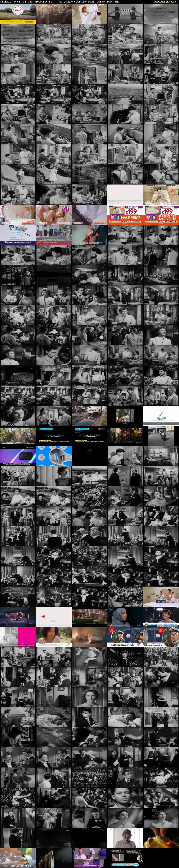Select the yellow steam iron close-up thumbnail

click(x=161, y=838)
